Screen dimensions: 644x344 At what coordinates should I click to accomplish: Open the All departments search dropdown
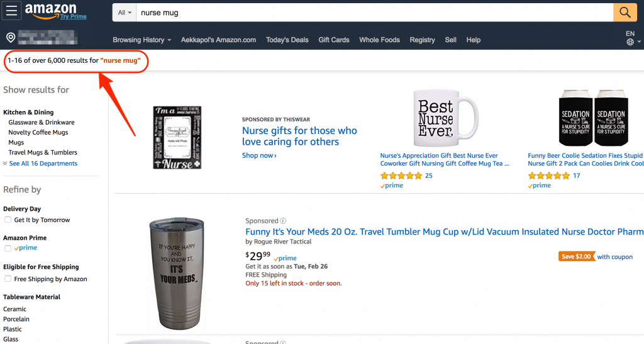click(x=125, y=13)
